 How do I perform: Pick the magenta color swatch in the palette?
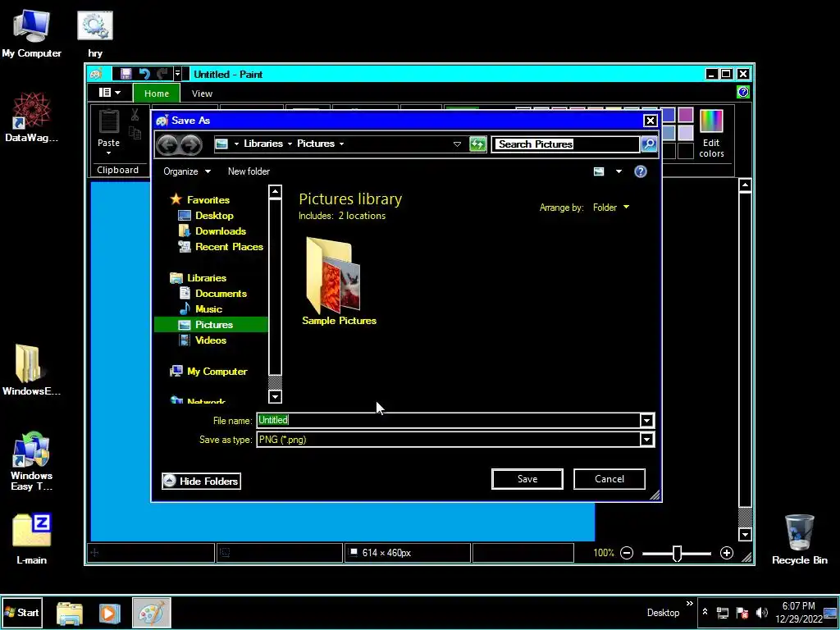tap(686, 115)
